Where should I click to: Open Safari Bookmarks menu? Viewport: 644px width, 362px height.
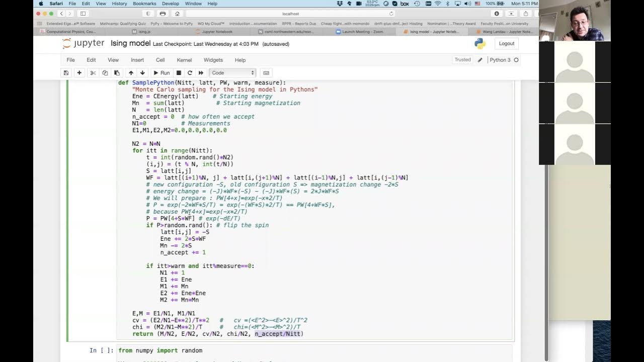(x=144, y=4)
